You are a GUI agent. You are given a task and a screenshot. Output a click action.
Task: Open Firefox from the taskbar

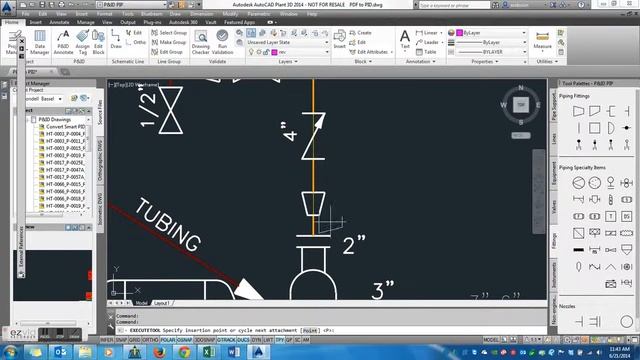coord(160,352)
